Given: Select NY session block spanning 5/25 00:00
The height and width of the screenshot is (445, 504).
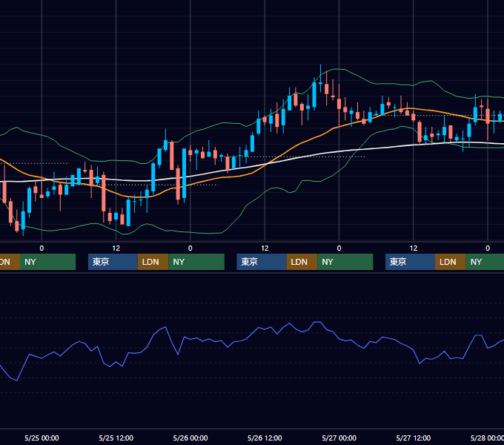Looking at the screenshot, I should tap(47, 262).
